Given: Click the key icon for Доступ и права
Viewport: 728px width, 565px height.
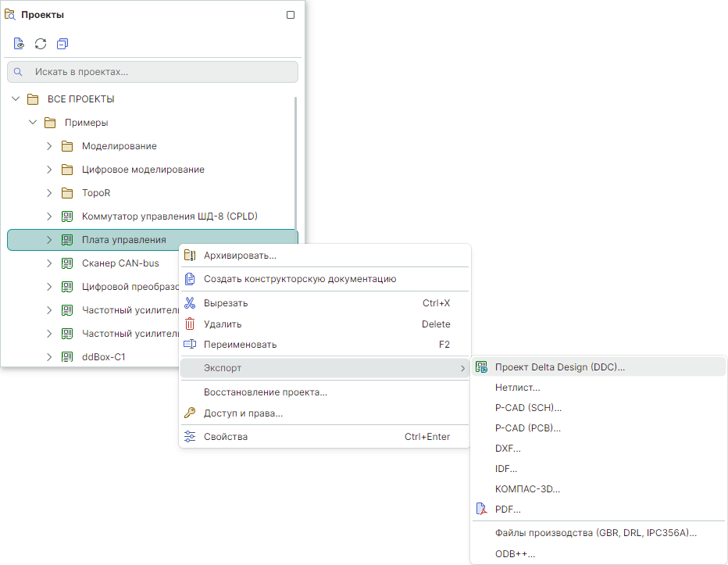Looking at the screenshot, I should pos(189,413).
